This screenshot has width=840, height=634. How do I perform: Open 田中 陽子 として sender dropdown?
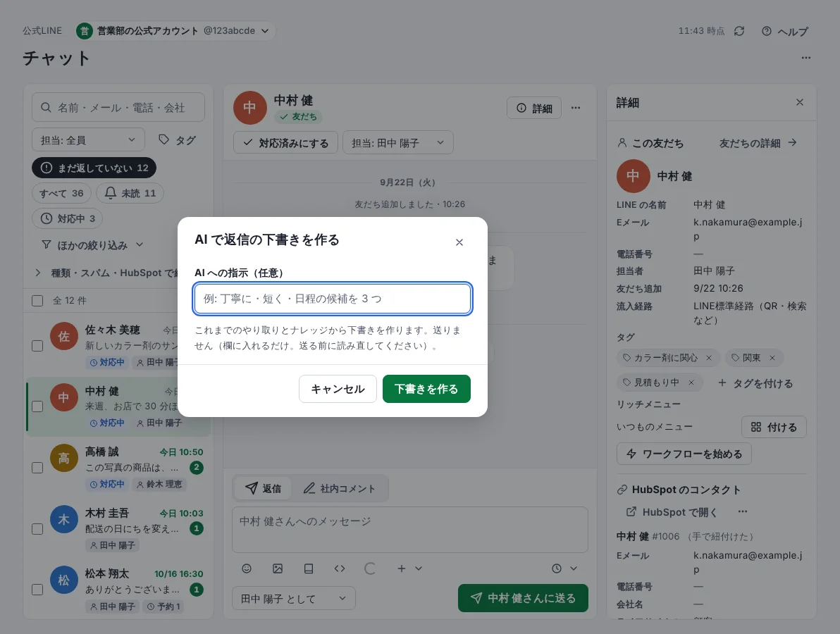click(294, 598)
